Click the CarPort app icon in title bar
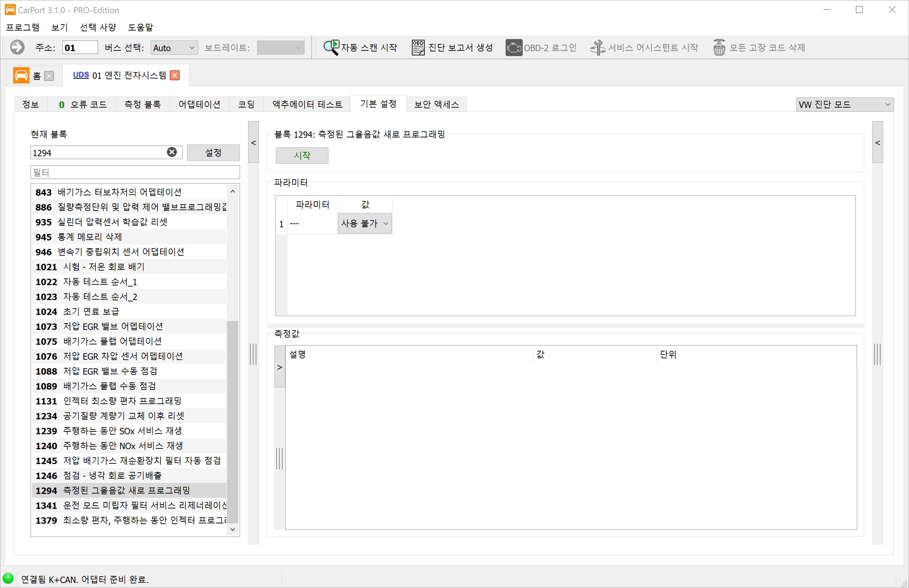The height and width of the screenshot is (588, 909). pos(10,10)
